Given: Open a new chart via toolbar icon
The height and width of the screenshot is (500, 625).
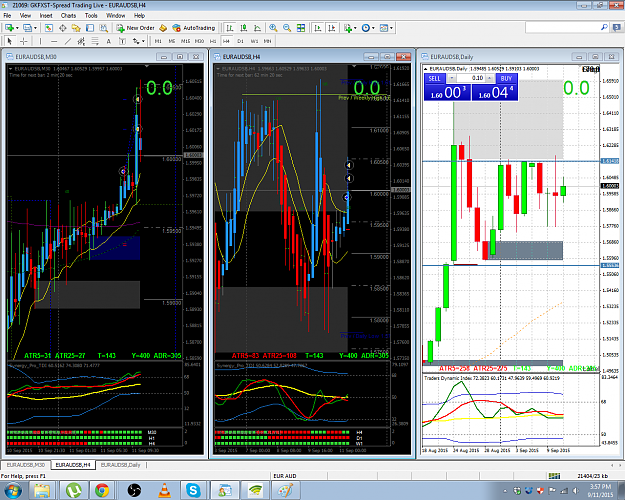Looking at the screenshot, I should pyautogui.click(x=9, y=28).
